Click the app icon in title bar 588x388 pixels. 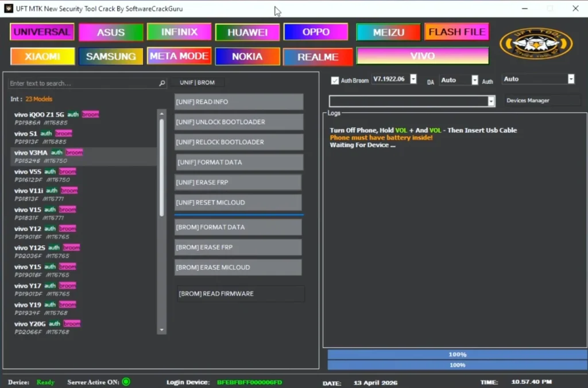9,9
